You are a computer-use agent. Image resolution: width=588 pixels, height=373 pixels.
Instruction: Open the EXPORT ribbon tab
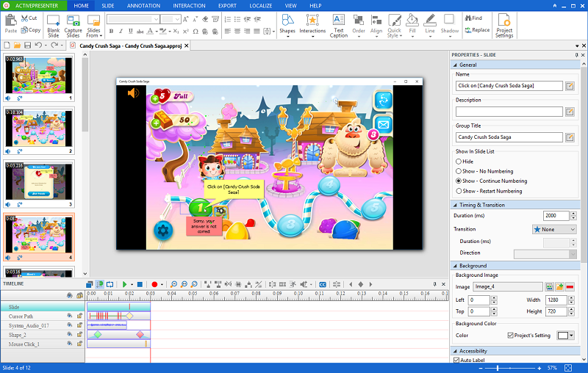click(x=227, y=6)
